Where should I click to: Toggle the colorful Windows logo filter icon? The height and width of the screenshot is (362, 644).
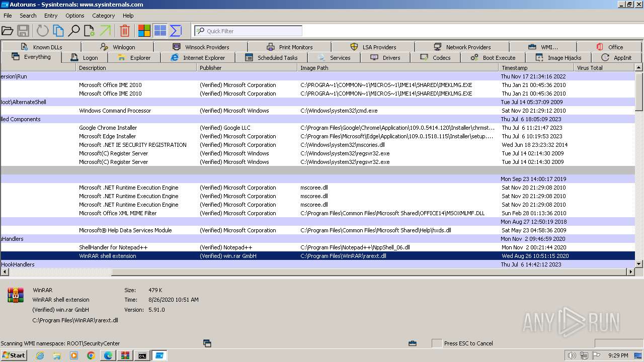pyautogui.click(x=144, y=31)
